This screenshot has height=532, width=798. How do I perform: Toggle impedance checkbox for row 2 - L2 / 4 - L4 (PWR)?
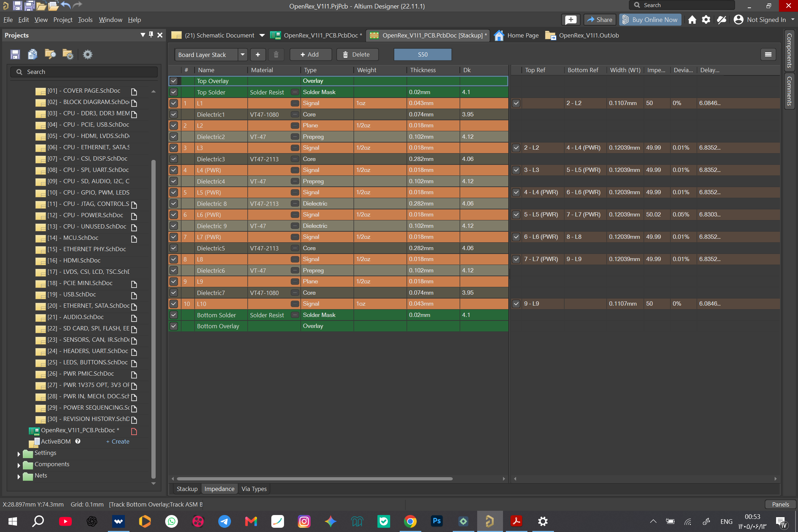516,148
